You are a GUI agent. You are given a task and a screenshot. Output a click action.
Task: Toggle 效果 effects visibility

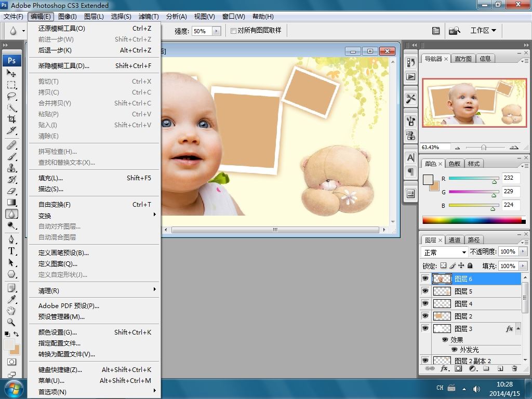tap(445, 340)
